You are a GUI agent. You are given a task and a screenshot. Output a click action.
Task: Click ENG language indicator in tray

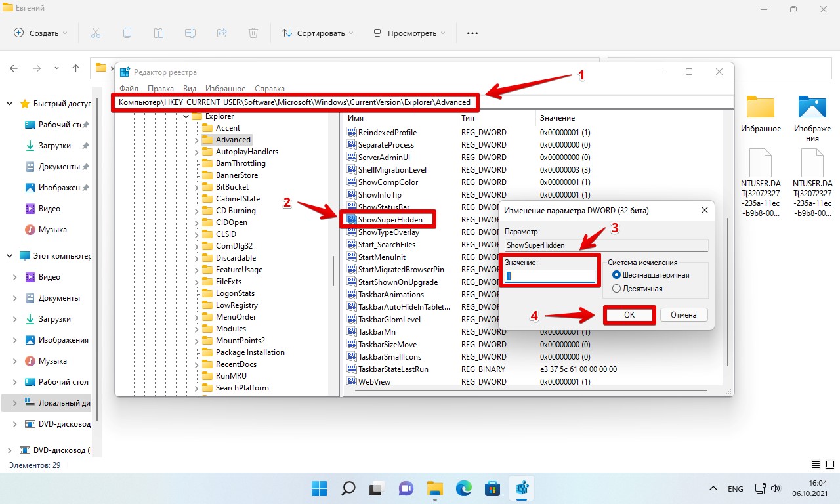[x=736, y=489]
